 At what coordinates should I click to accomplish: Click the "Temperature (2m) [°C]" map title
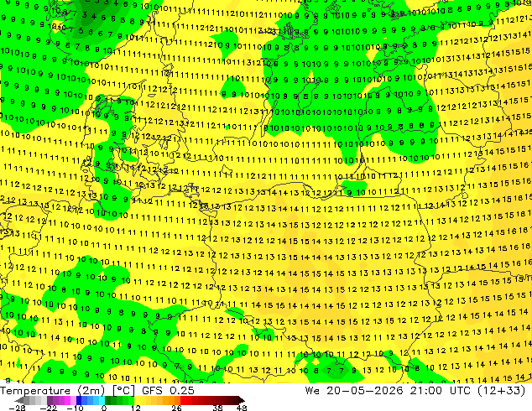coord(67,391)
